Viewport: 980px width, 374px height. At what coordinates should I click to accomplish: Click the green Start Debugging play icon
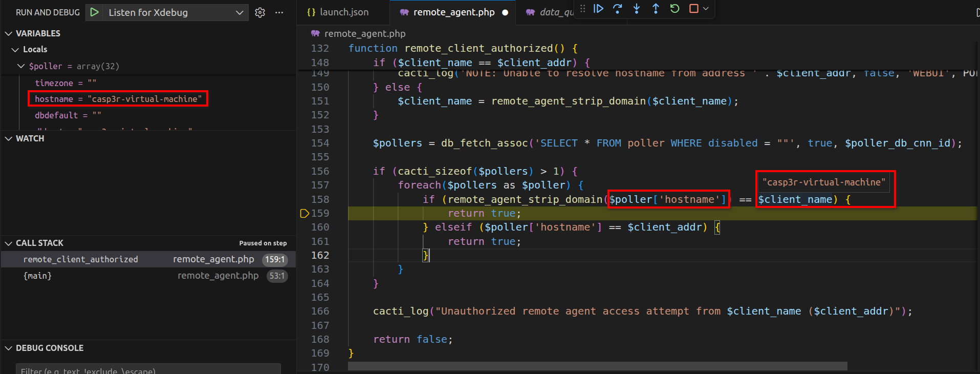[x=94, y=12]
